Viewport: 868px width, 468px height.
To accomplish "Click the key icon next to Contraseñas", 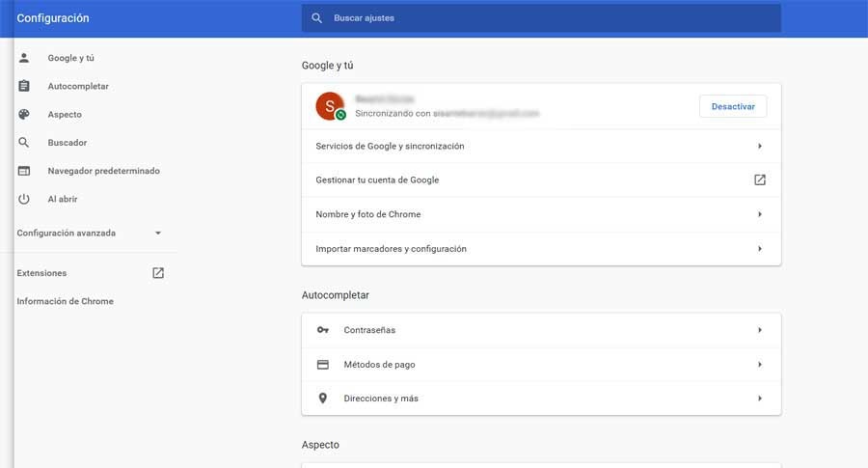I will click(323, 330).
